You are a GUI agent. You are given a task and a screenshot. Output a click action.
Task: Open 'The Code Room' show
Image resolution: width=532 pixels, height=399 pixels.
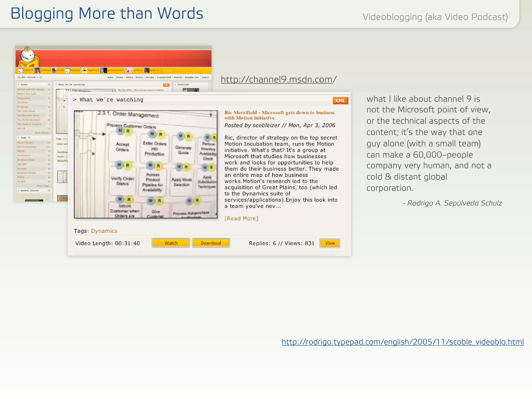pos(26,111)
